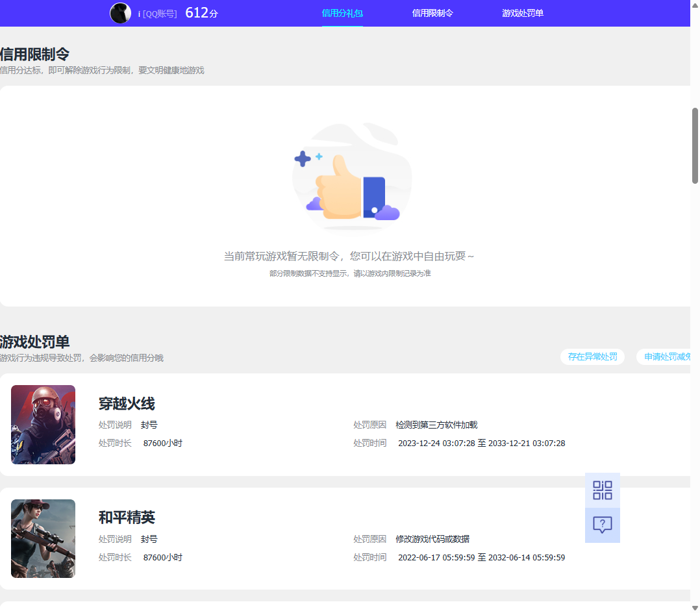Screen dimensions: 700x613
Task: Open the help question floating icon
Action: click(x=602, y=525)
